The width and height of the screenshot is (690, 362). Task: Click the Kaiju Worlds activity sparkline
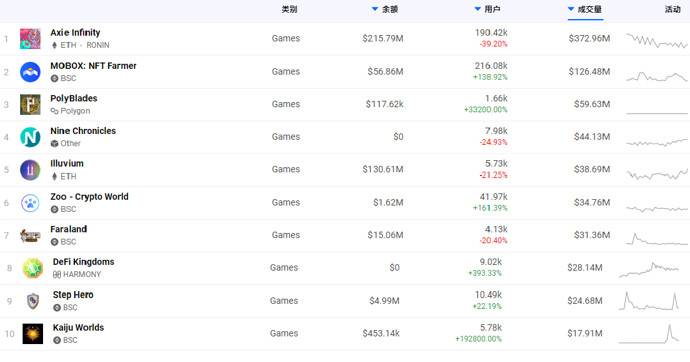click(x=649, y=333)
